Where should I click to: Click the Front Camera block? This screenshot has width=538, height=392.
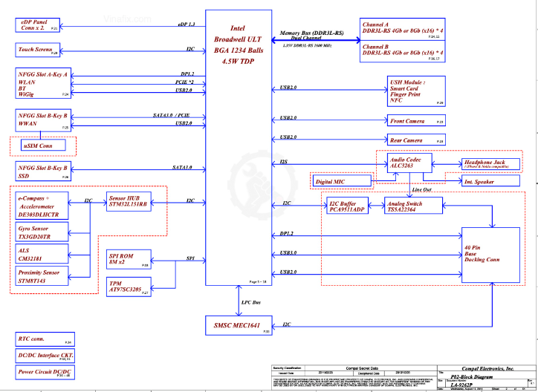coord(416,120)
